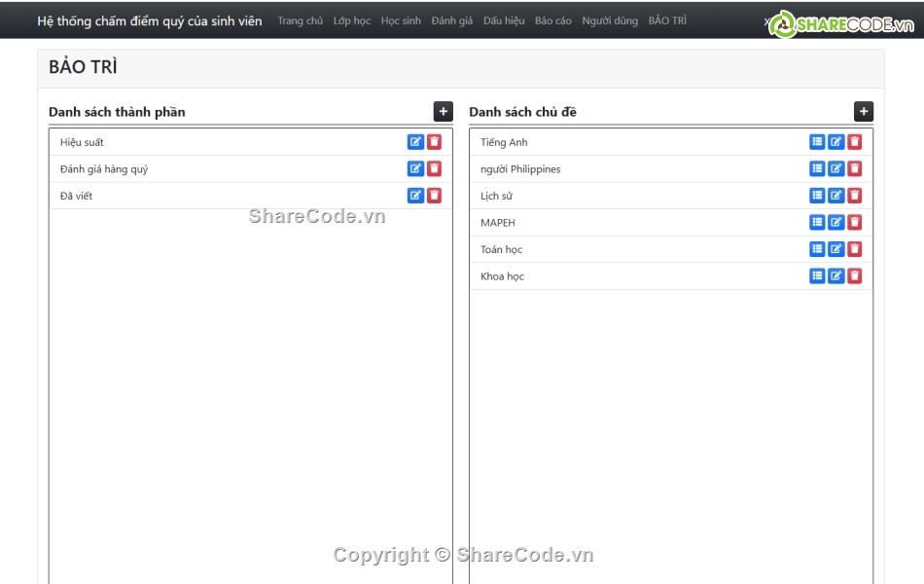Add new item to Danh sách chủ đề
The width and height of the screenshot is (924, 584).
[x=864, y=112]
